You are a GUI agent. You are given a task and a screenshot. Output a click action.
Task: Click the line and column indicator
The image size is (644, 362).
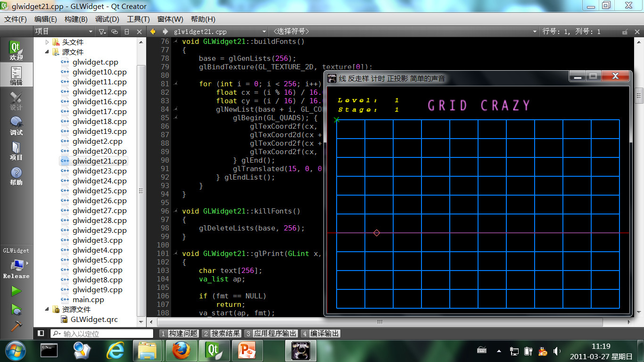pos(571,32)
